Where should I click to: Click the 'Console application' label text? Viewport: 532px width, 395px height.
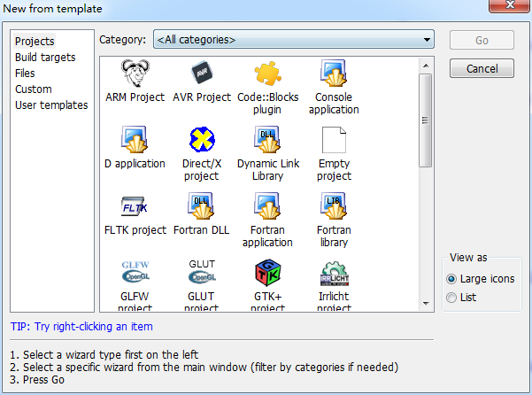(334, 104)
